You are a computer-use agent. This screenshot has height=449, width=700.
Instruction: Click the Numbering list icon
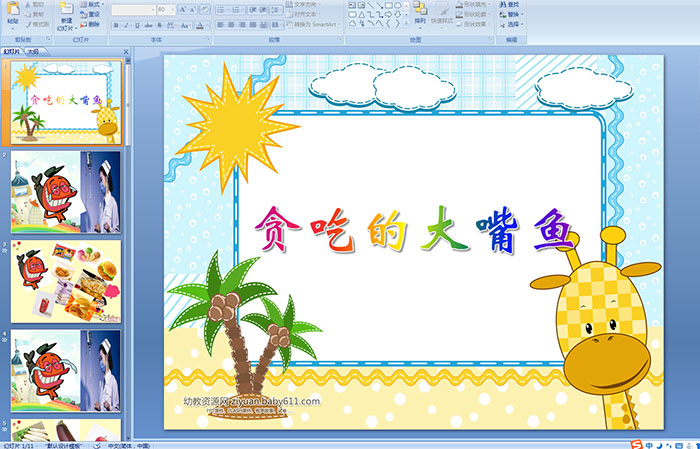tap(238, 10)
